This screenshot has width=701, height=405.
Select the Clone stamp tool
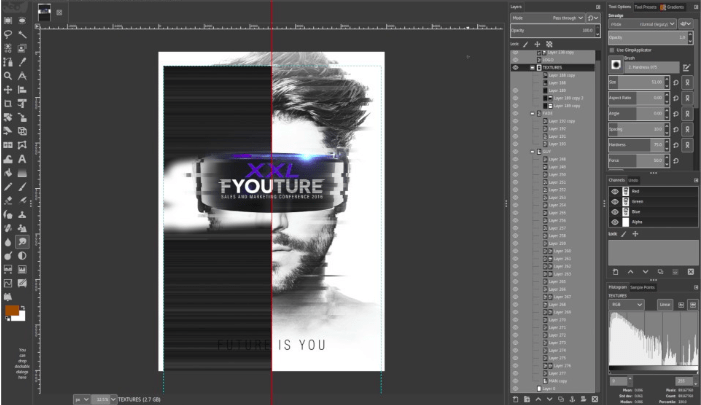click(x=22, y=214)
